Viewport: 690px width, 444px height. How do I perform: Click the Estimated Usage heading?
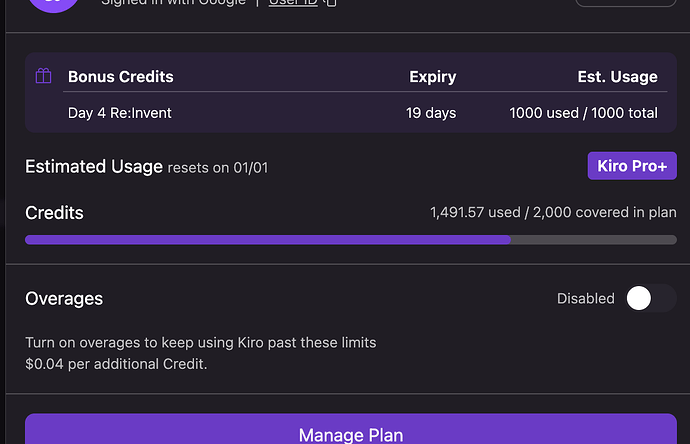pyautogui.click(x=94, y=166)
